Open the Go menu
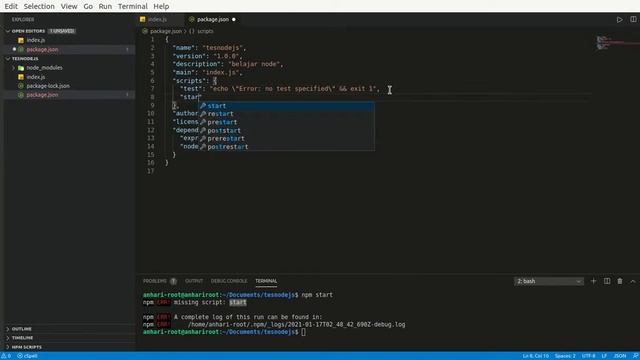 pyautogui.click(x=88, y=6)
